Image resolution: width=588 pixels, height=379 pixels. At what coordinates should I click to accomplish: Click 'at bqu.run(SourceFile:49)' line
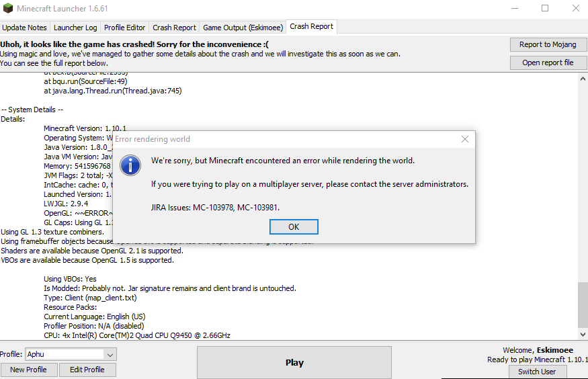point(85,81)
